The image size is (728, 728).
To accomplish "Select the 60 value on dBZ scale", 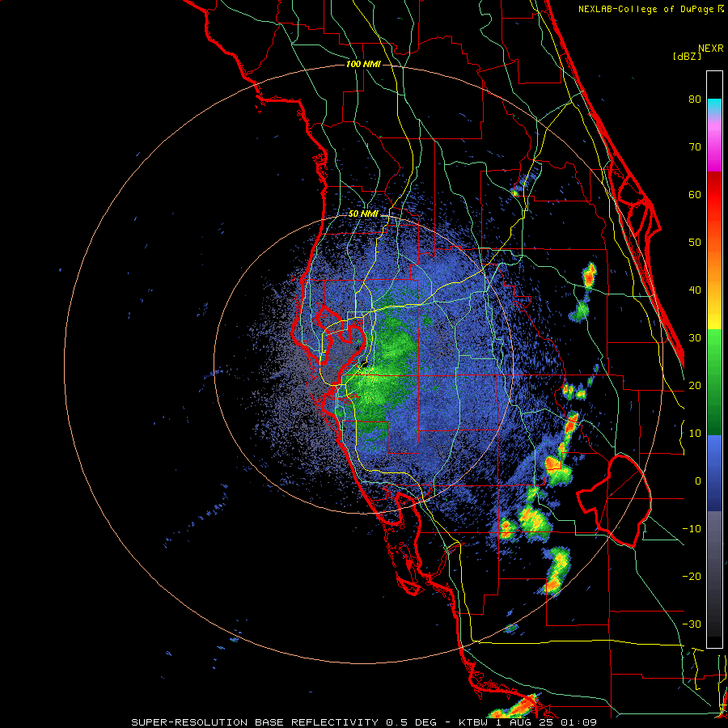I will (x=695, y=194).
